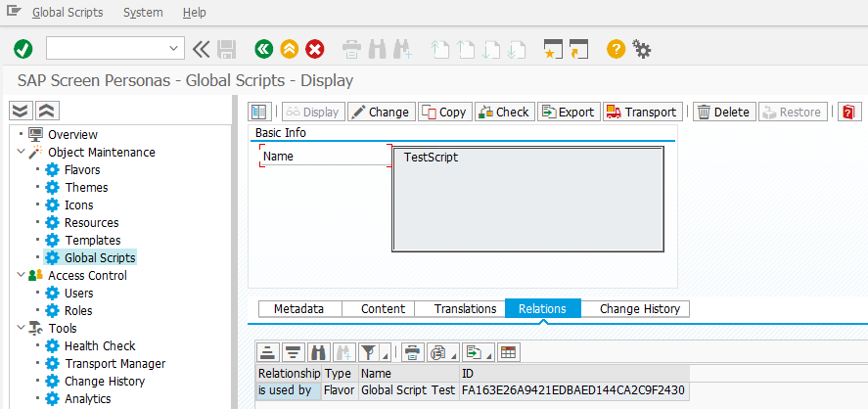This screenshot has width=868, height=409.
Task: Click the Find binoculars icon in the system toolbar
Action: [x=377, y=49]
